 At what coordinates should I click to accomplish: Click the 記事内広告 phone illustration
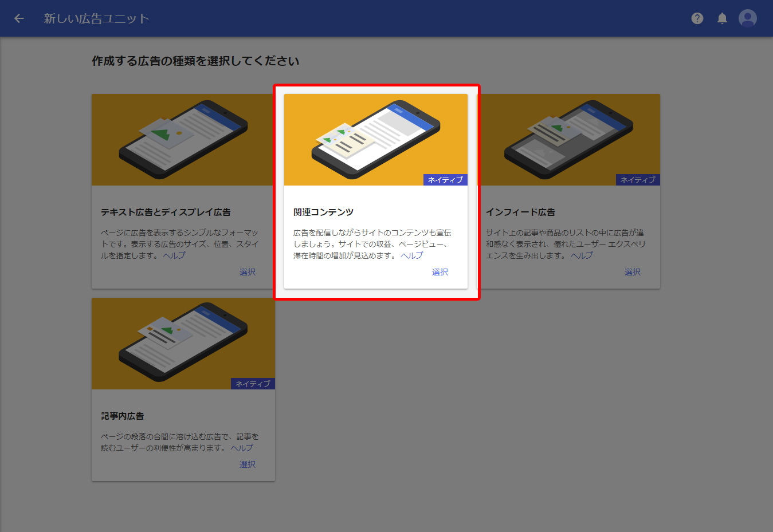[183, 343]
